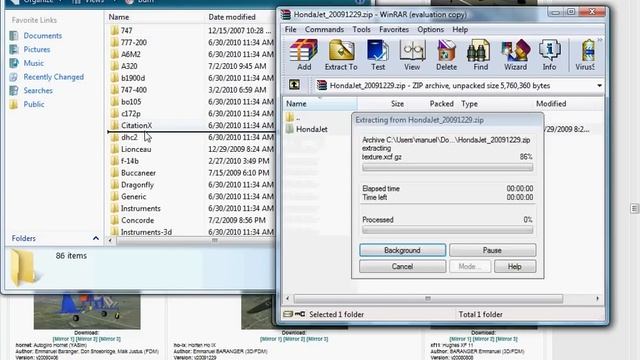Sort WinRAR list by Type column
The height and width of the screenshot is (360, 640).
point(469,104)
